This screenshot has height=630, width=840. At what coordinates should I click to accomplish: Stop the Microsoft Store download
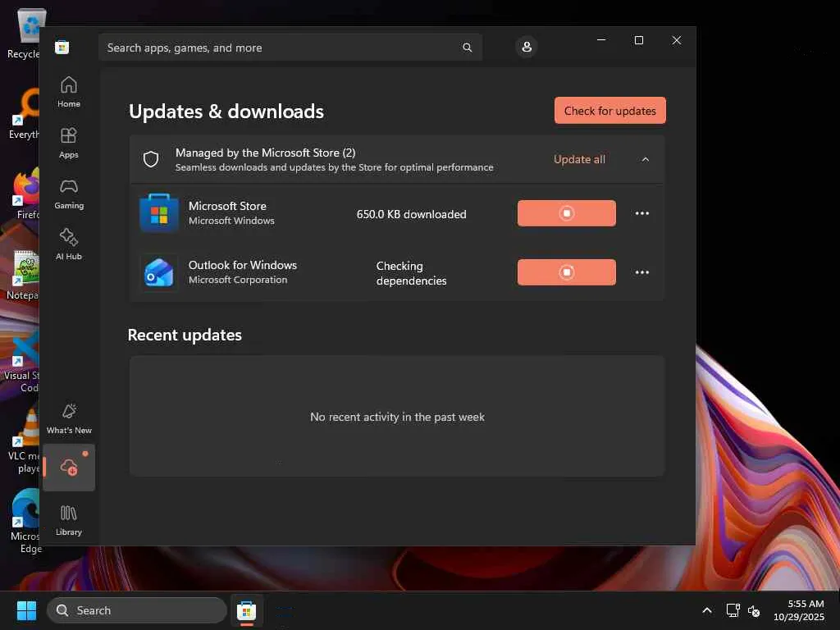click(x=566, y=213)
